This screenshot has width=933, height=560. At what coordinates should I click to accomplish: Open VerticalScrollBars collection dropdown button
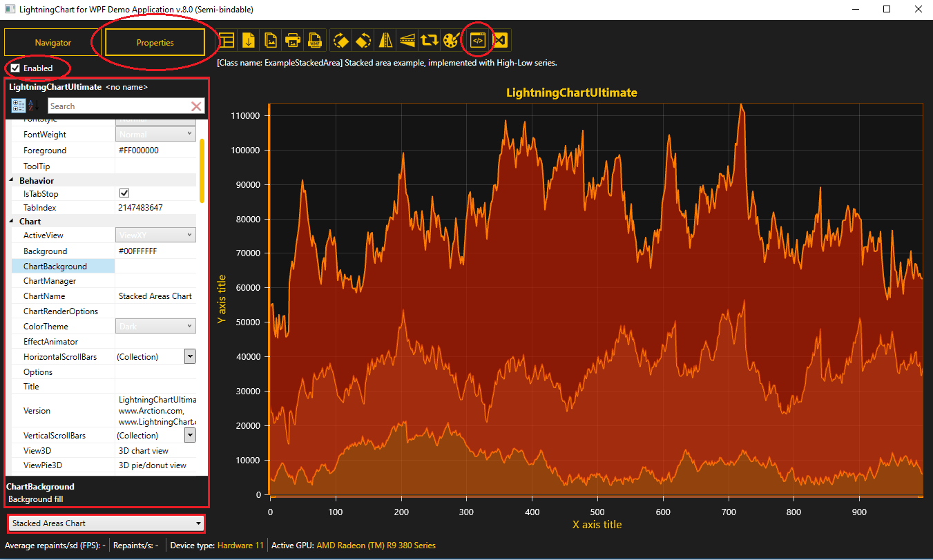(190, 435)
